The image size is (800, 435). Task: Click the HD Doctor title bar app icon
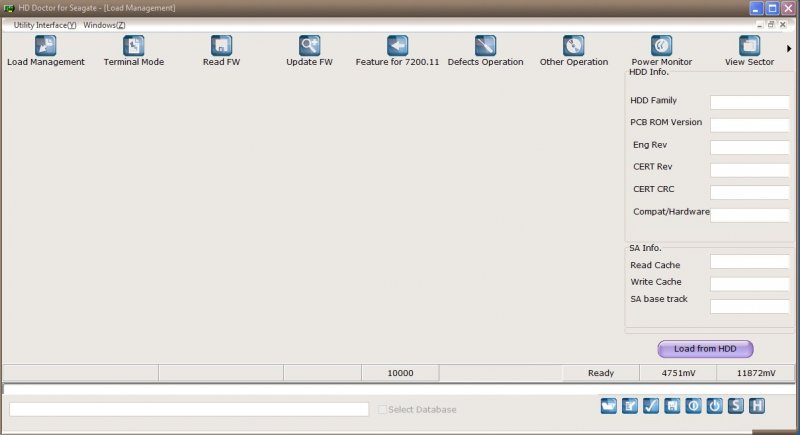(9, 8)
